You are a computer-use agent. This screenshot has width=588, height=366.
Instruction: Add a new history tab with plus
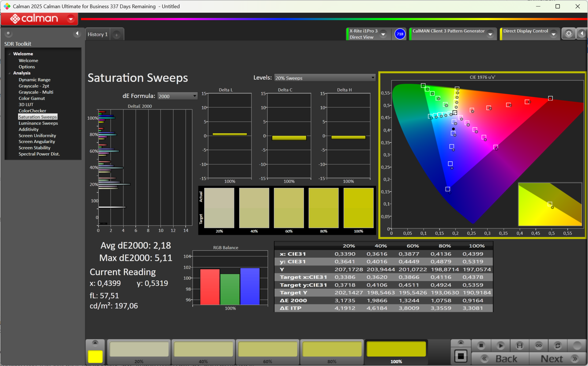pyautogui.click(x=117, y=35)
